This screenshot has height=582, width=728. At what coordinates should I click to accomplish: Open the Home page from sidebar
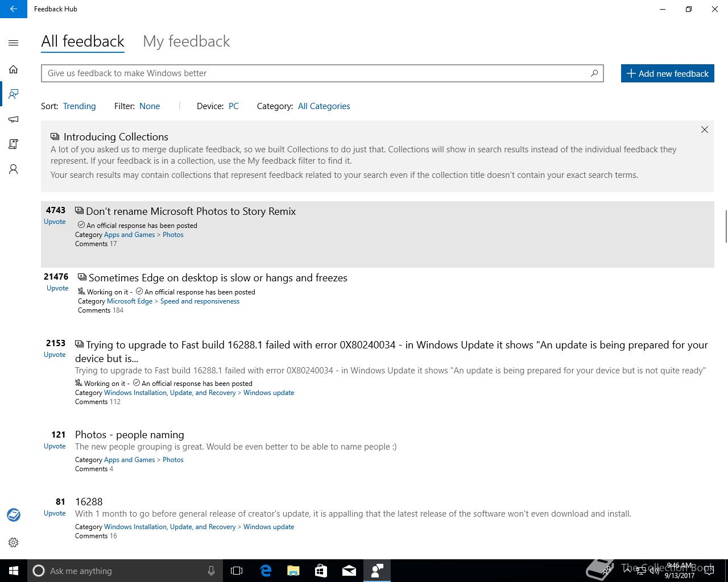[14, 69]
